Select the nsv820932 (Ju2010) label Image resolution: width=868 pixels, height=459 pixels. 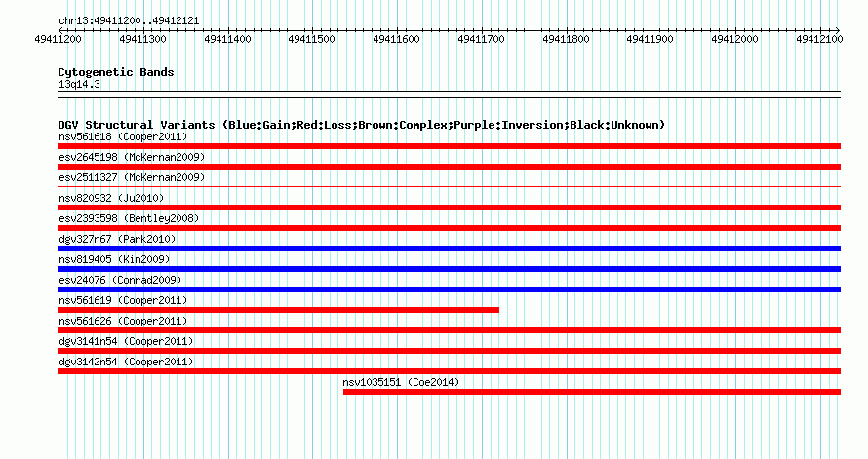(111, 198)
